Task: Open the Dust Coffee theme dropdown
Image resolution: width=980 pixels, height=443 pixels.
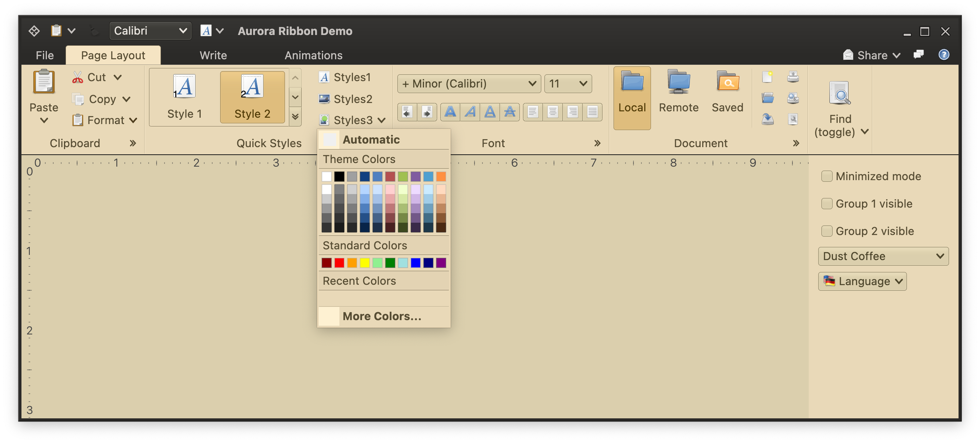Action: 883,256
